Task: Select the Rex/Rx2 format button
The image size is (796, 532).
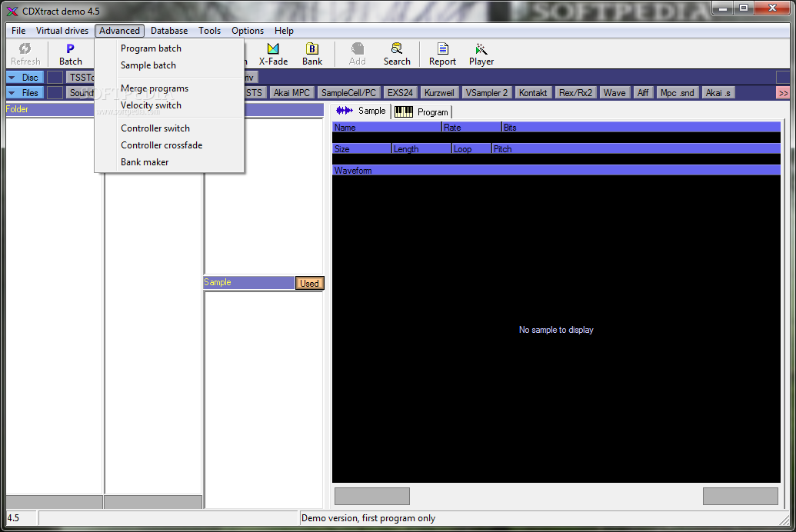Action: (575, 93)
